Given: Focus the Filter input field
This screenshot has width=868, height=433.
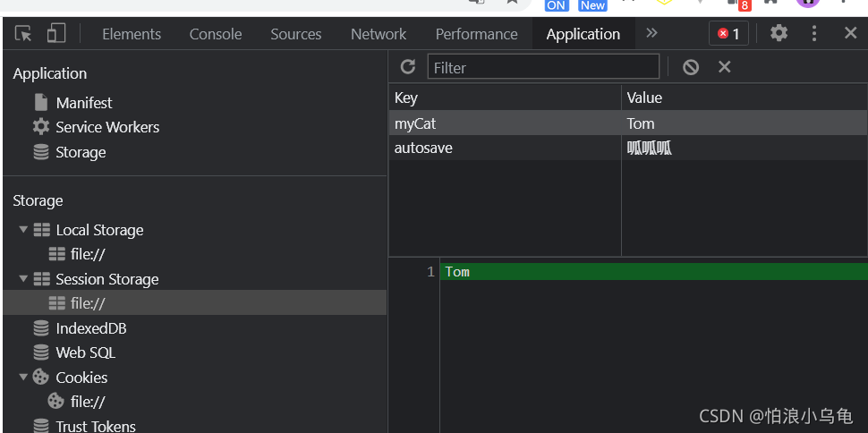Looking at the screenshot, I should pos(543,67).
